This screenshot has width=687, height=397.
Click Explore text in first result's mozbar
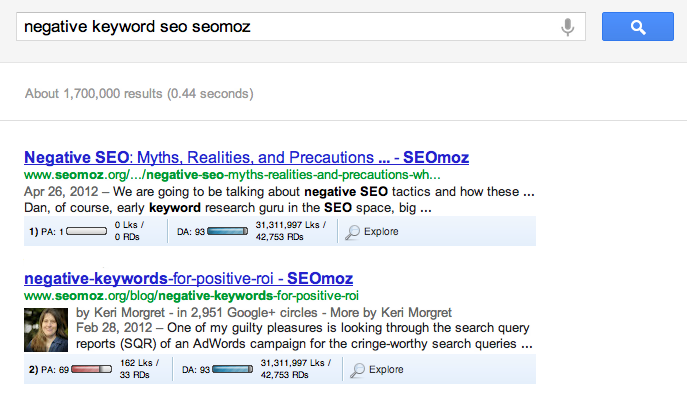pos(381,231)
